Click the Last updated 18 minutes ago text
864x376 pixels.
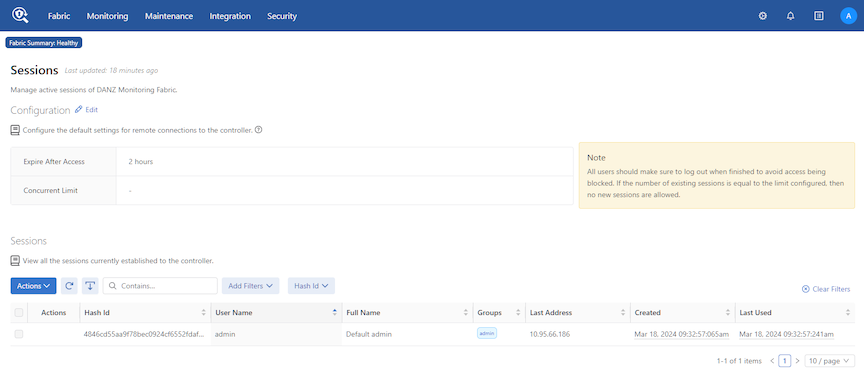pos(112,71)
